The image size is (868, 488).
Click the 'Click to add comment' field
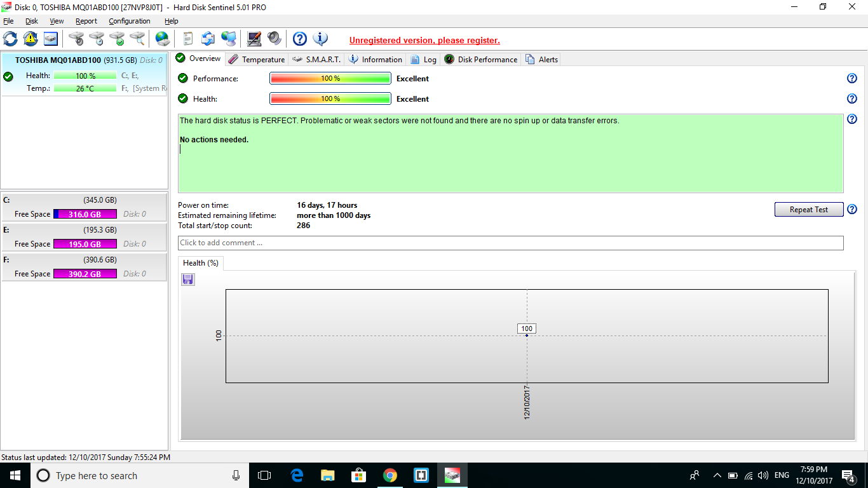point(511,243)
